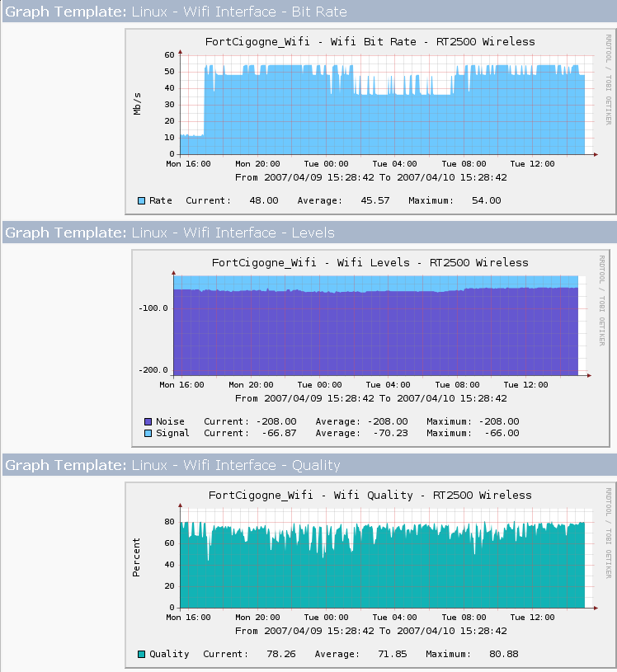Open the Wifi Levels graph image

[x=370, y=349]
